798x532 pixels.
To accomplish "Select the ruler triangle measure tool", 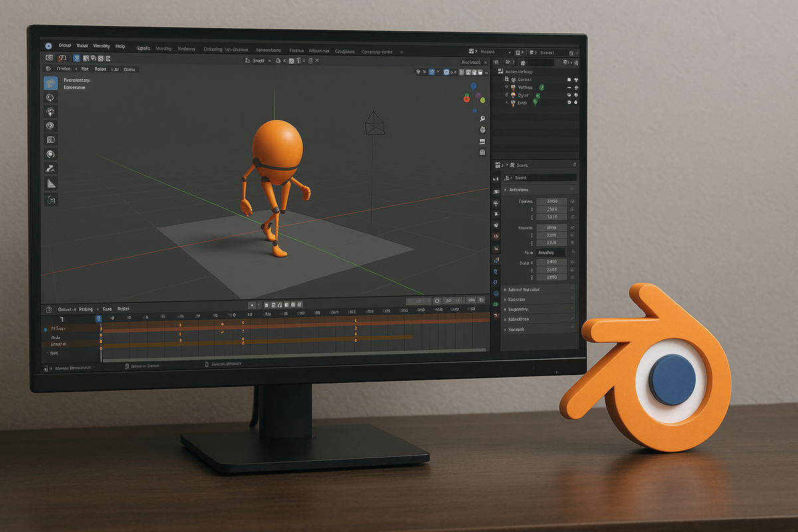I will point(51,184).
